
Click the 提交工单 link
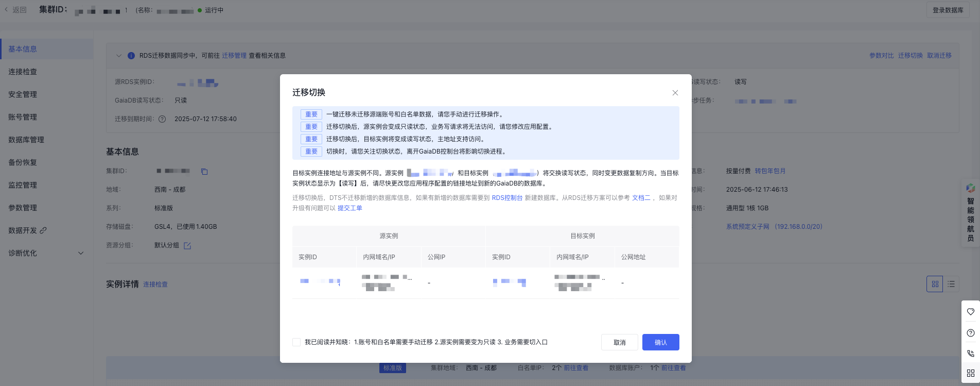point(350,208)
